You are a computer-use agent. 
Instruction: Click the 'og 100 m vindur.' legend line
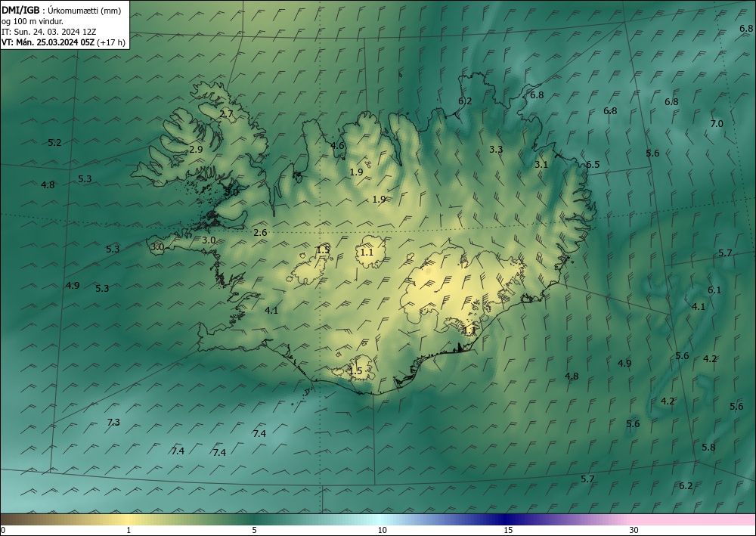33,20
